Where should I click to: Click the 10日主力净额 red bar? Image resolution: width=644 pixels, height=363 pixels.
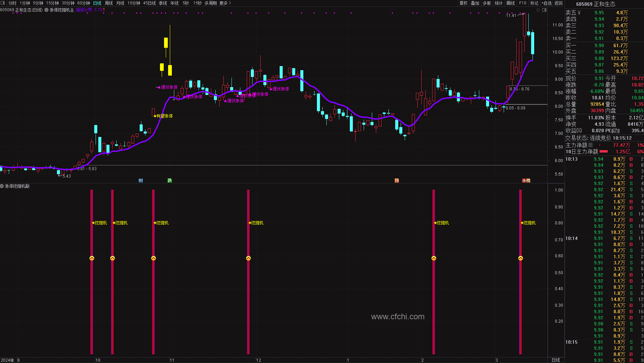pos(604,152)
